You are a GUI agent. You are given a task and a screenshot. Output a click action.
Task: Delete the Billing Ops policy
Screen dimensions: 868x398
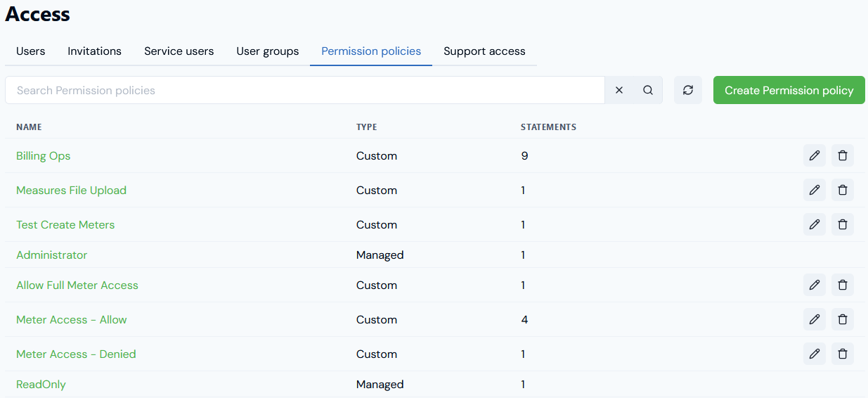843,155
